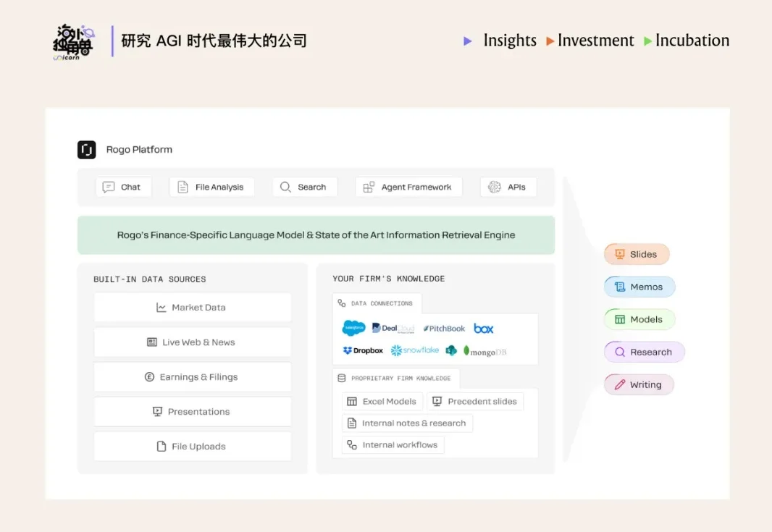The image size is (772, 532).
Task: Click the Snowflake connection logo
Action: (x=414, y=350)
